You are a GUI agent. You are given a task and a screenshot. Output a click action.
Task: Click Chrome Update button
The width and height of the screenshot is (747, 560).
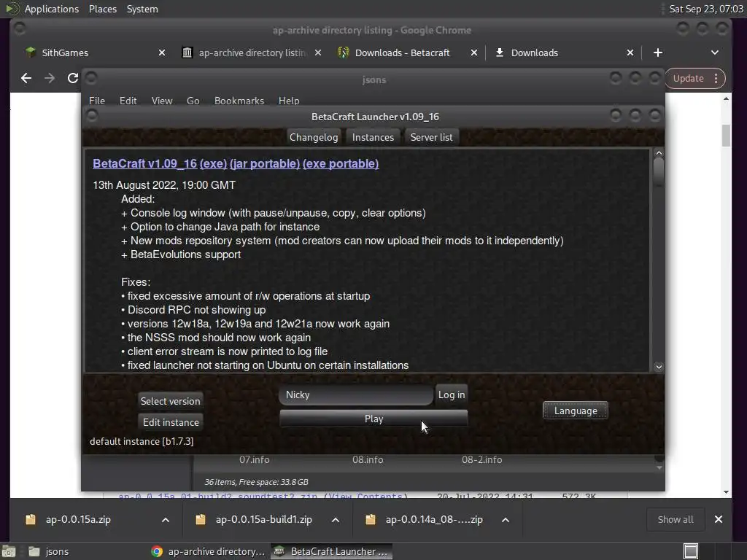point(689,79)
